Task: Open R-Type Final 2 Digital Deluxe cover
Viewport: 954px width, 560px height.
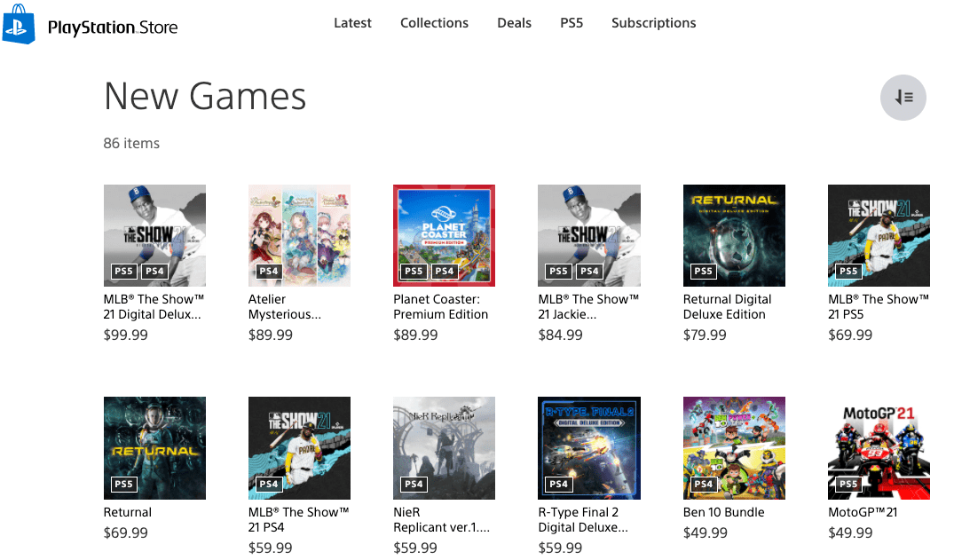Action: [x=589, y=448]
